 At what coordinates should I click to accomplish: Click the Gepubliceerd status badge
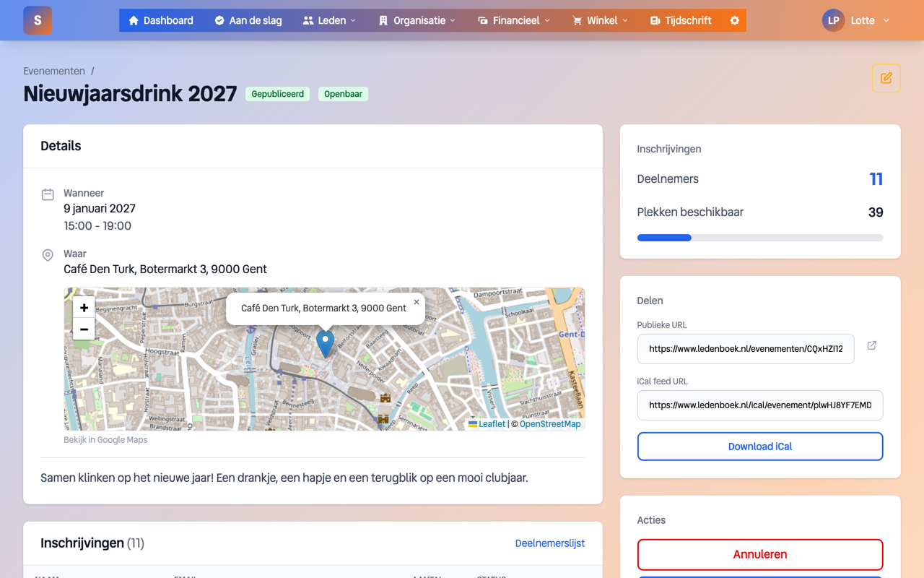click(278, 94)
